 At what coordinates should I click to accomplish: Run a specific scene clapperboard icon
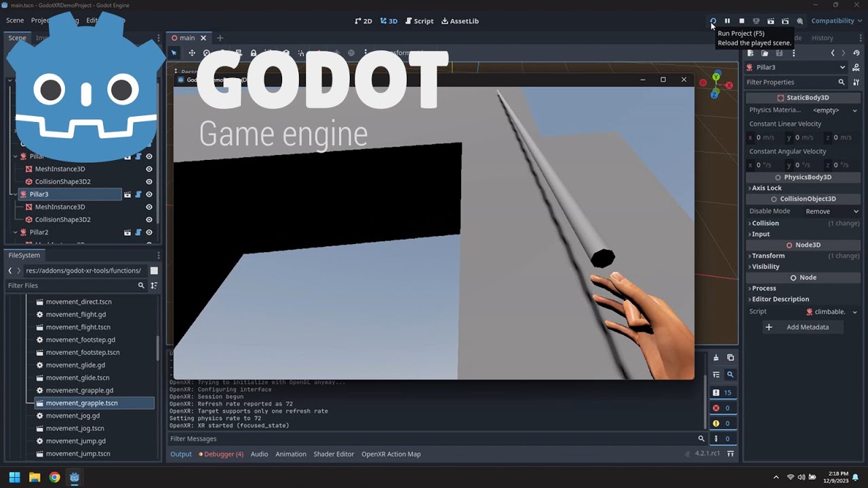click(785, 21)
